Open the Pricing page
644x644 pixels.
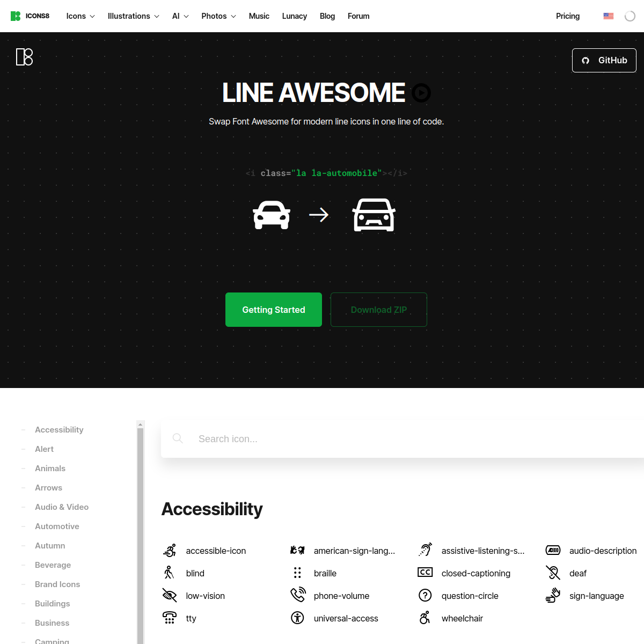coord(567,16)
